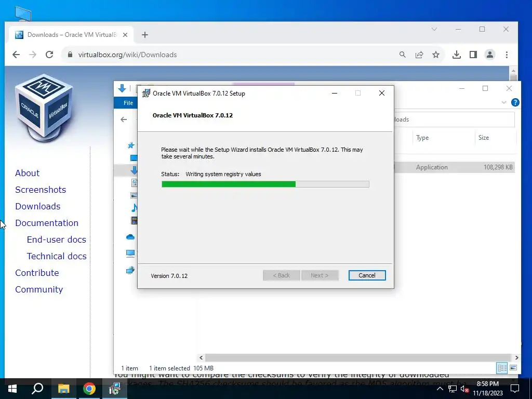Open the volume icon in the system tray
The height and width of the screenshot is (399, 532).
click(x=465, y=389)
